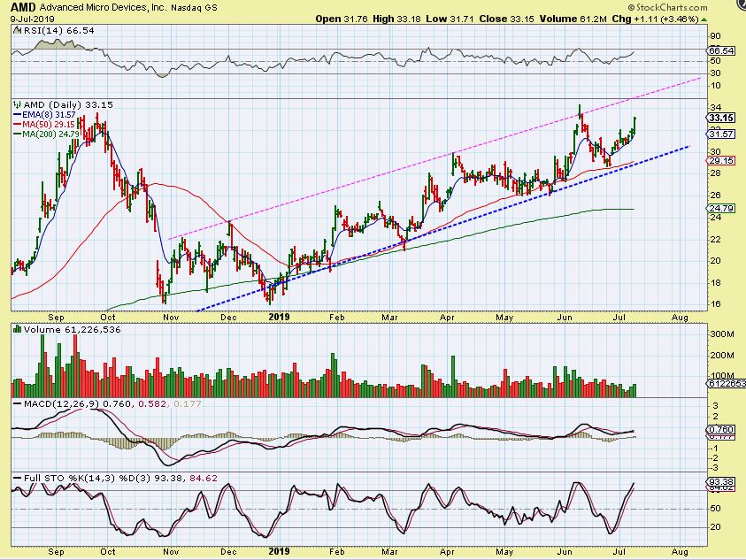
Task: Click the MA(50) 29.15 legend text
Action: point(49,125)
